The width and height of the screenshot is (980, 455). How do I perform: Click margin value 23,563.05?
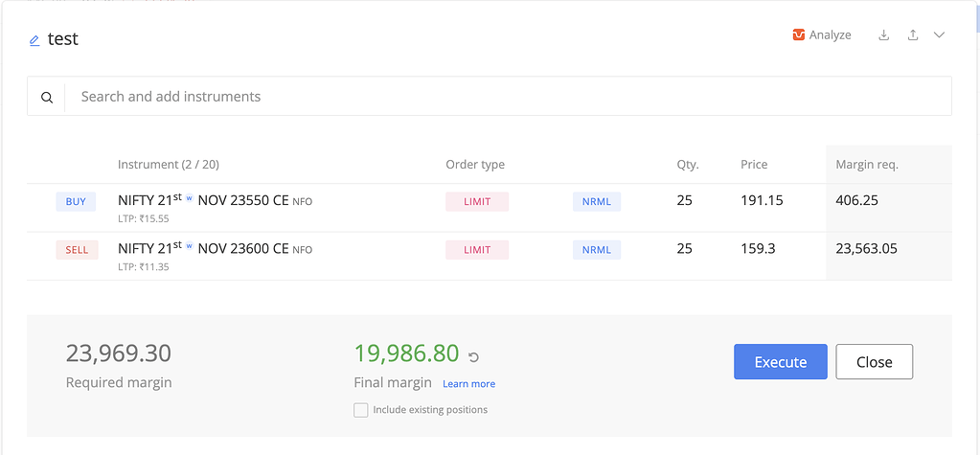tap(867, 249)
